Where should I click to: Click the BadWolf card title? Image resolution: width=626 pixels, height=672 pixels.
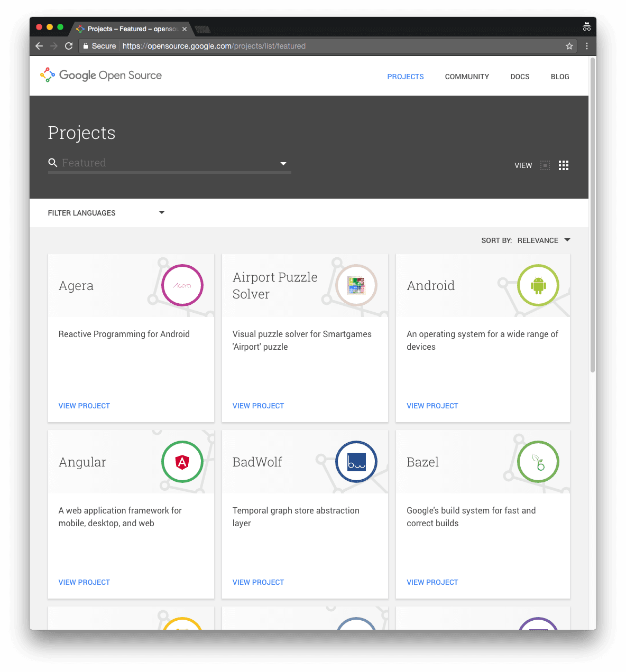[x=257, y=462]
